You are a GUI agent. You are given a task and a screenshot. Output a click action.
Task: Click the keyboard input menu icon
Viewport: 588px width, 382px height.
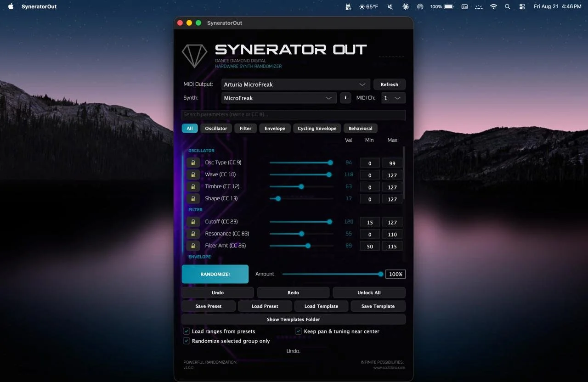pos(464,6)
